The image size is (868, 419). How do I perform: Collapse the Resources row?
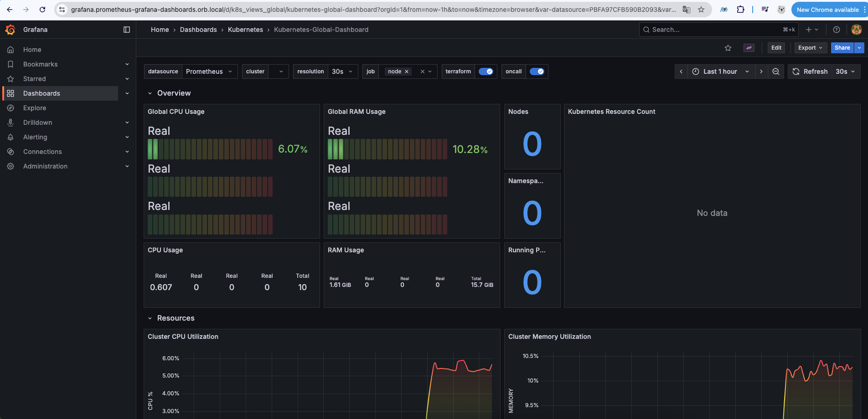point(150,318)
